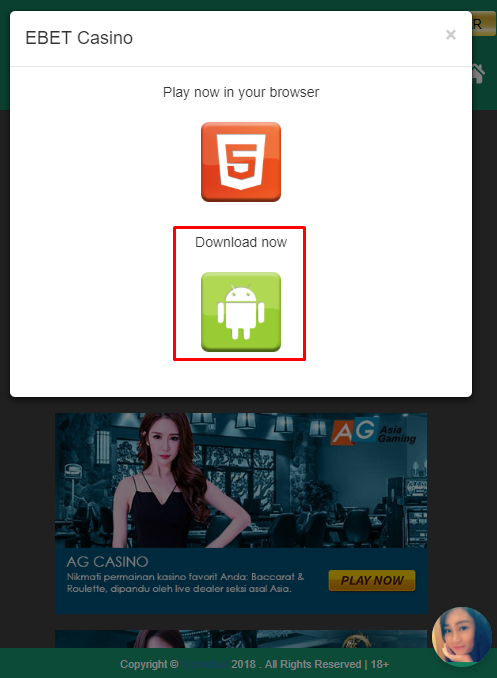Viewport: 497px width, 678px height.
Task: Open the partially visible casino banner below AG Casino
Action: click(241, 639)
